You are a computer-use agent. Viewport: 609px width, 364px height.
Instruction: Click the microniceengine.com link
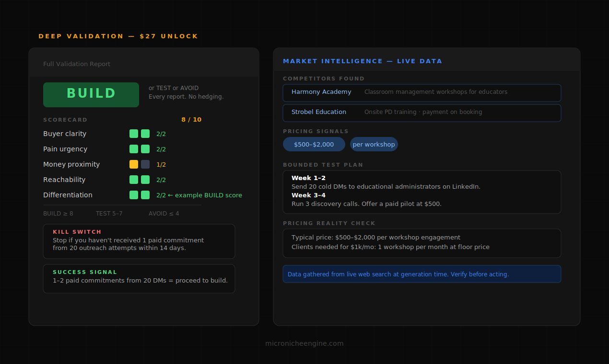[304, 343]
